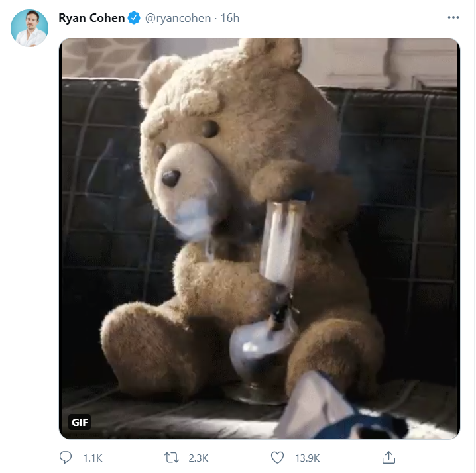Open Ryan Cohen's profile picture avatar
This screenshot has height=473, width=476.
pos(29,28)
